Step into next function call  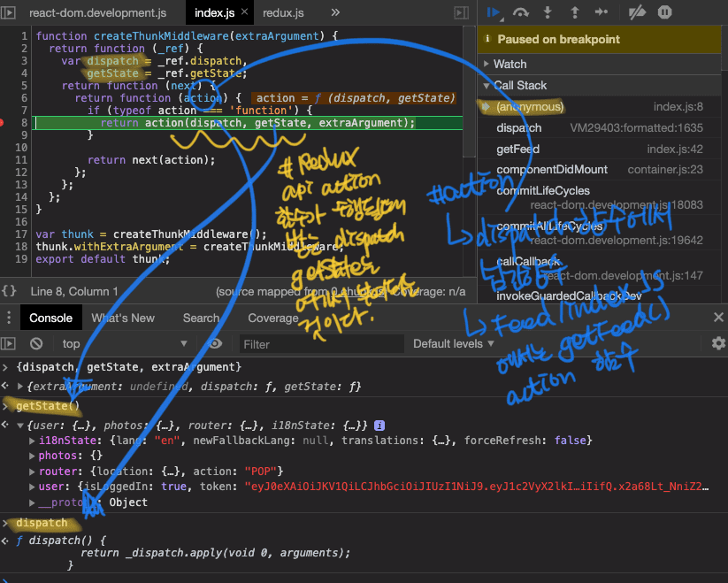(548, 12)
